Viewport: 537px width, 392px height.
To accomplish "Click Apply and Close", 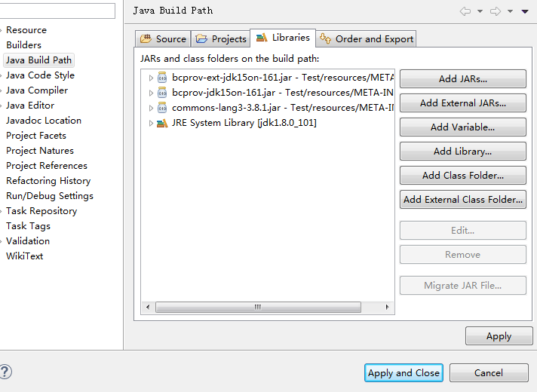I will (404, 373).
